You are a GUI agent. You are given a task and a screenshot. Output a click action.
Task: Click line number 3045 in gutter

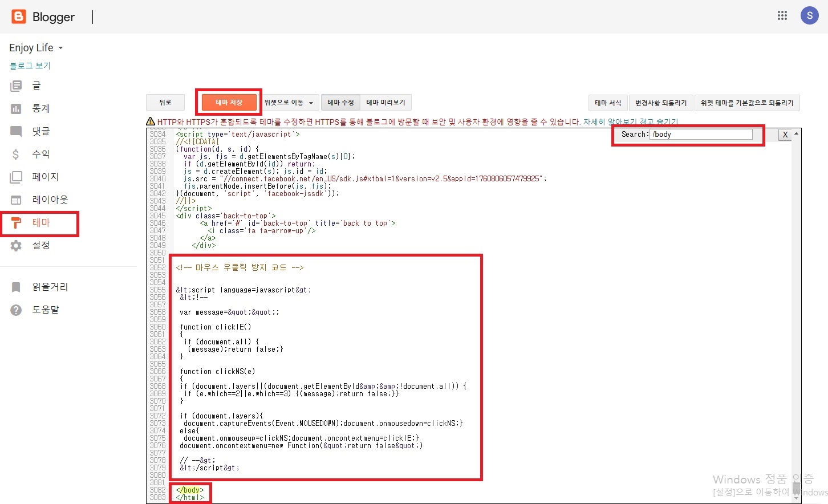158,216
